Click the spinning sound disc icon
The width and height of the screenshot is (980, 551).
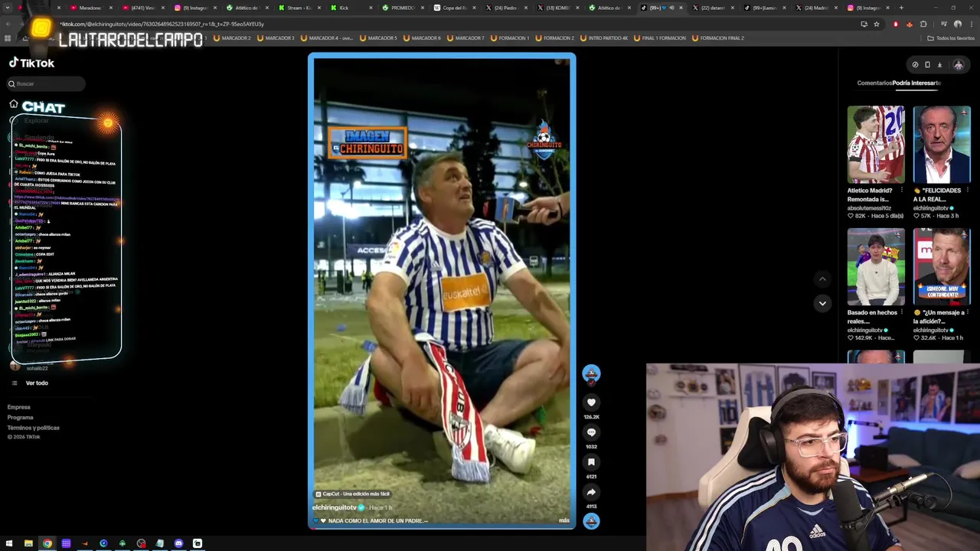pyautogui.click(x=591, y=521)
